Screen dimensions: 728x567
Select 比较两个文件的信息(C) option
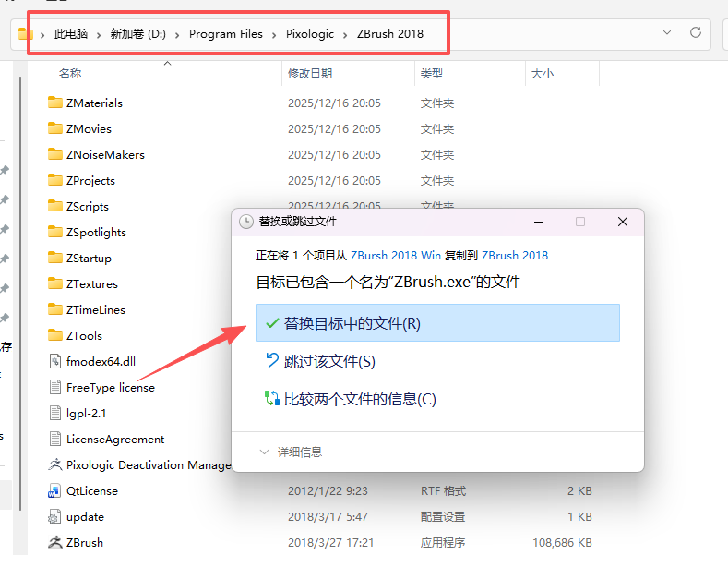click(x=360, y=399)
